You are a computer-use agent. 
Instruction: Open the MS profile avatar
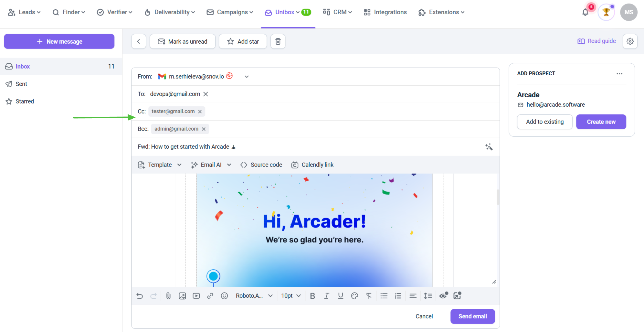tap(628, 12)
